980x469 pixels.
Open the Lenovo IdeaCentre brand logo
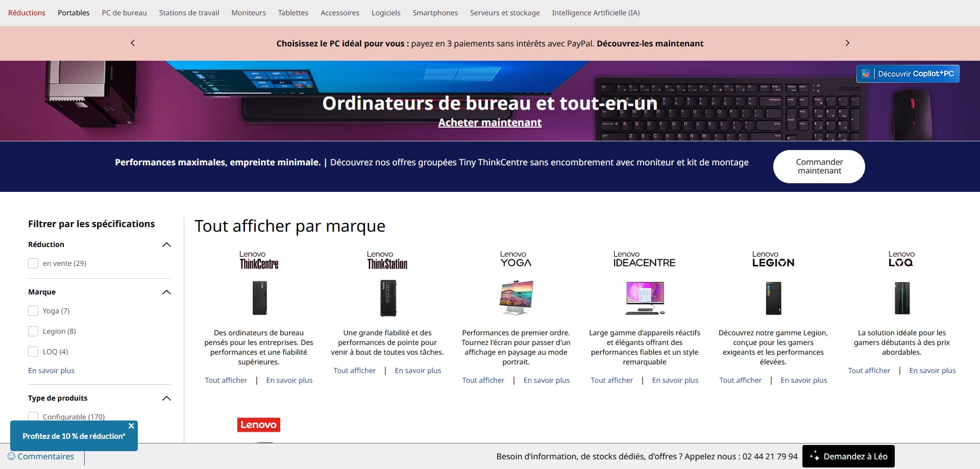tap(644, 259)
